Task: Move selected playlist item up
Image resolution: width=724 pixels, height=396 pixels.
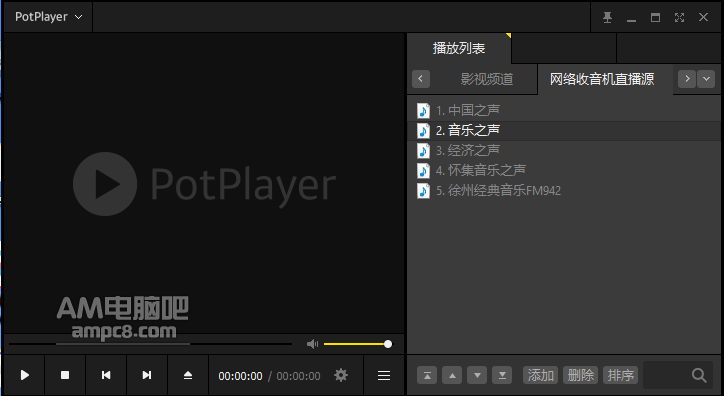Action: (452, 376)
